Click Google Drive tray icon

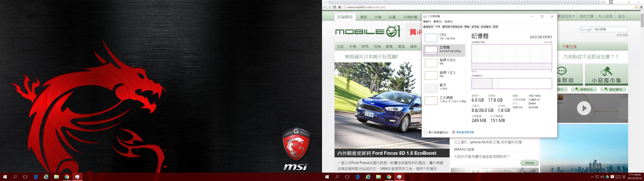[607, 177]
